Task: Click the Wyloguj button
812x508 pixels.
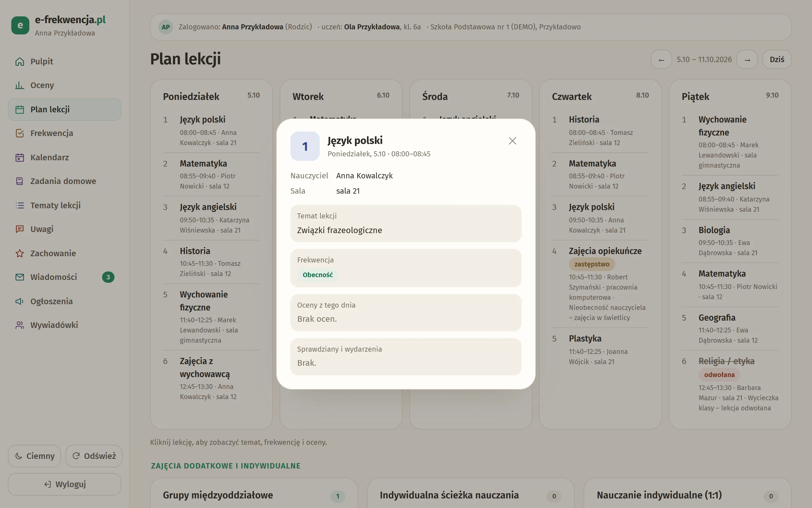Action: (64, 484)
